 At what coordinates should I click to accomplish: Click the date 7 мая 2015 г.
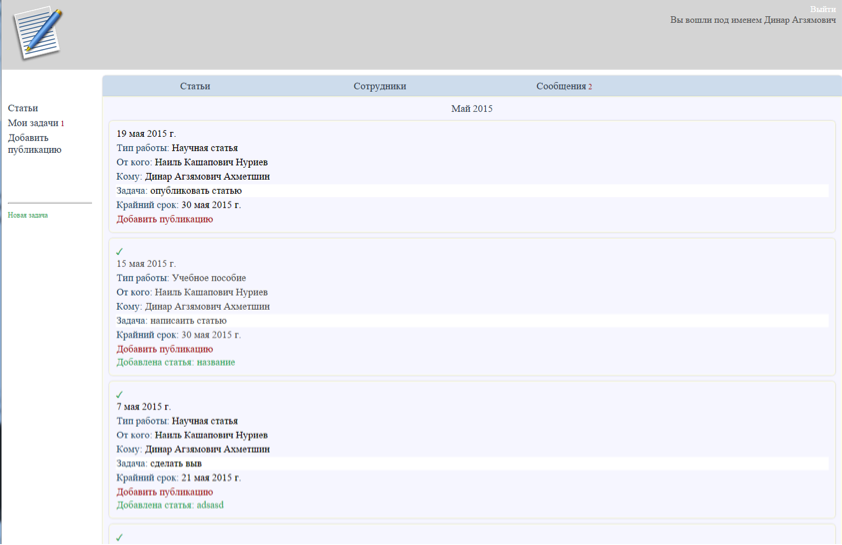(x=143, y=406)
